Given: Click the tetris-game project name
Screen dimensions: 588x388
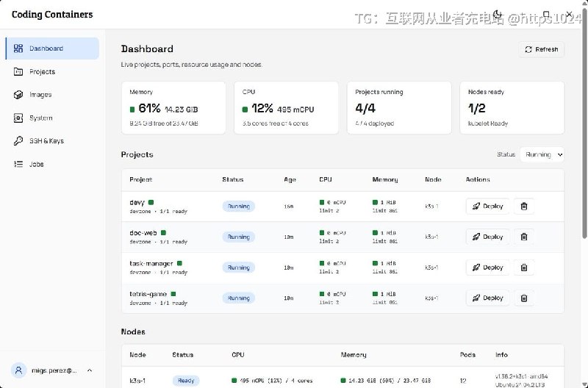Looking at the screenshot, I should click(148, 294).
